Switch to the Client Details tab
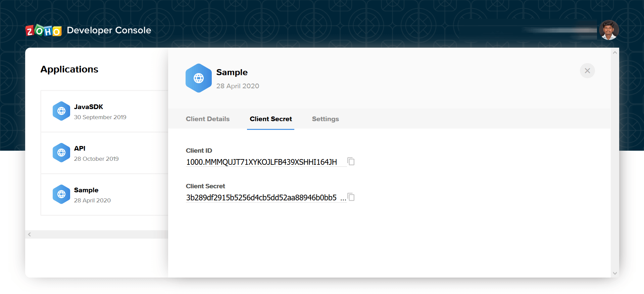Screen dimensions: 644x294 (208, 119)
